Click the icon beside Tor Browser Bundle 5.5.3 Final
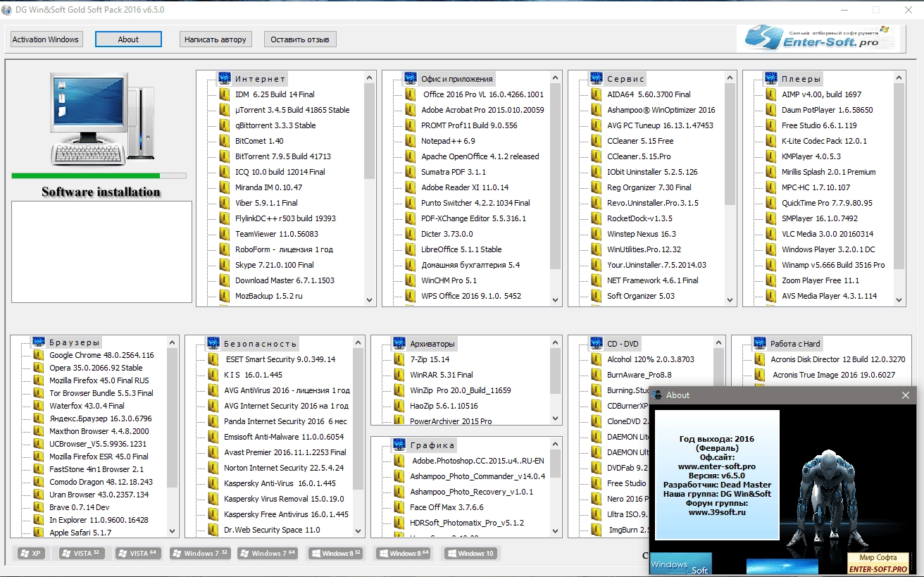 [39, 393]
